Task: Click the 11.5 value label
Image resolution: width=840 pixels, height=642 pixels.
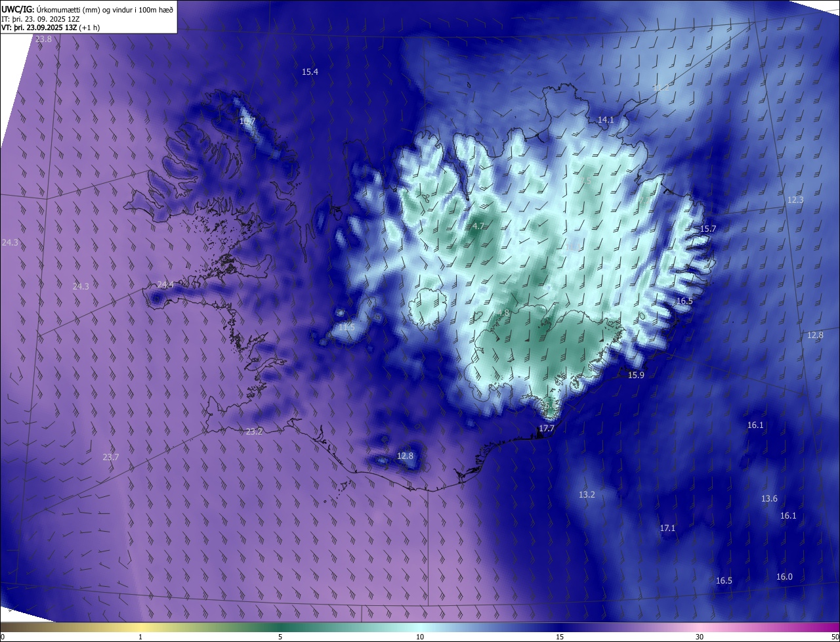Action: click(346, 327)
